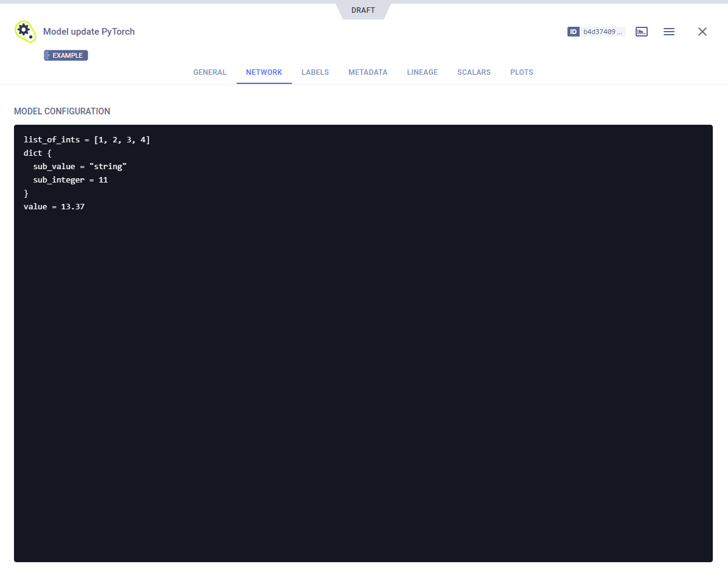This screenshot has height=578, width=728.
Task: Open the hamburger actions menu
Action: coord(668,32)
